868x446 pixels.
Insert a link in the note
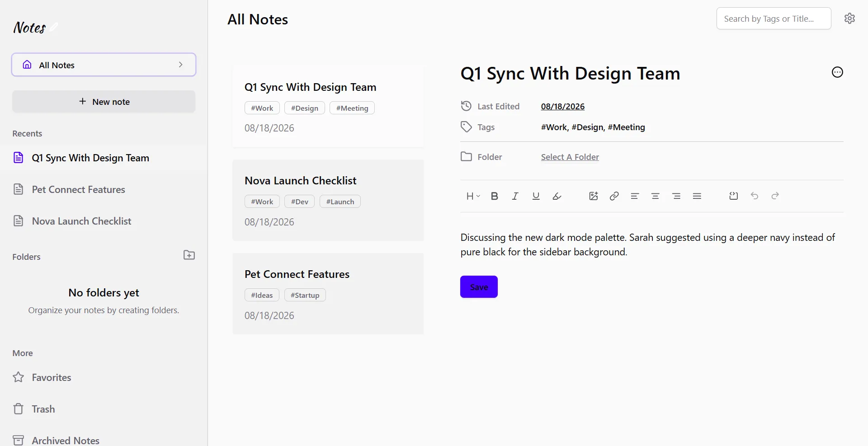point(614,196)
